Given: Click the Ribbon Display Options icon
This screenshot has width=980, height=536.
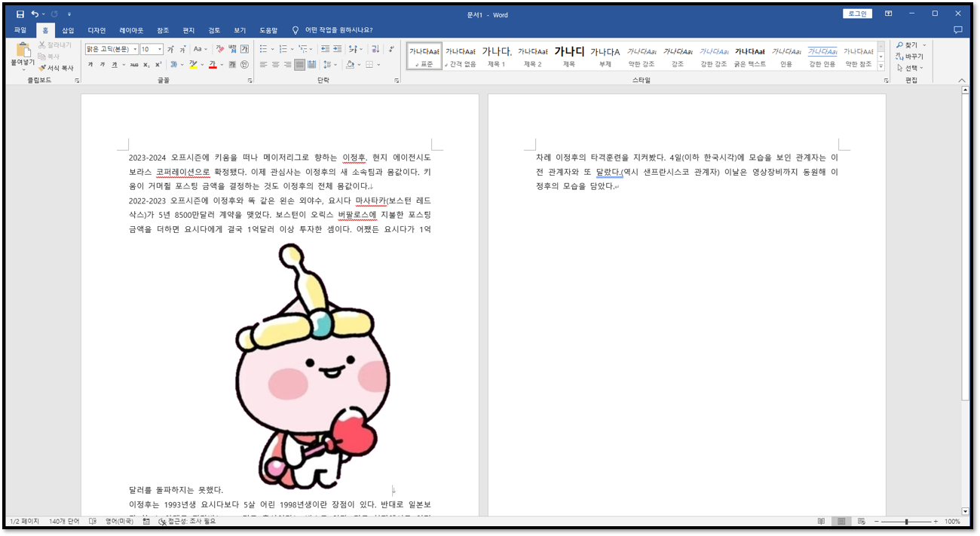Looking at the screenshot, I should point(889,14).
